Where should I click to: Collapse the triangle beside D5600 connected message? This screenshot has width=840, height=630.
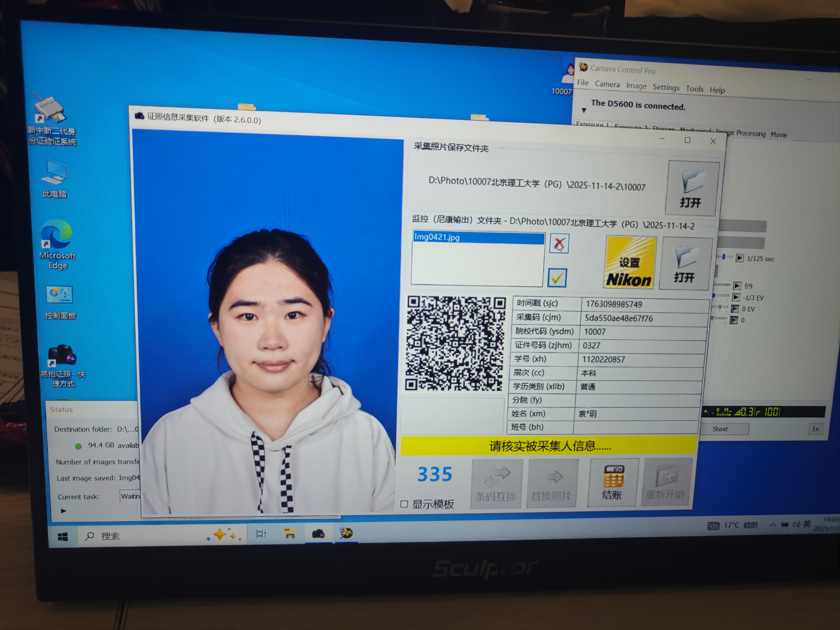pyautogui.click(x=584, y=110)
